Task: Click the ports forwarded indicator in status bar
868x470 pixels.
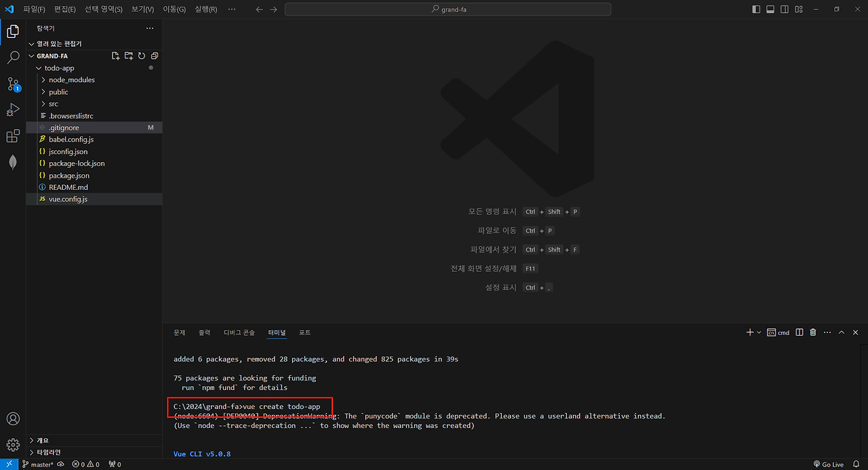Action: click(x=115, y=465)
